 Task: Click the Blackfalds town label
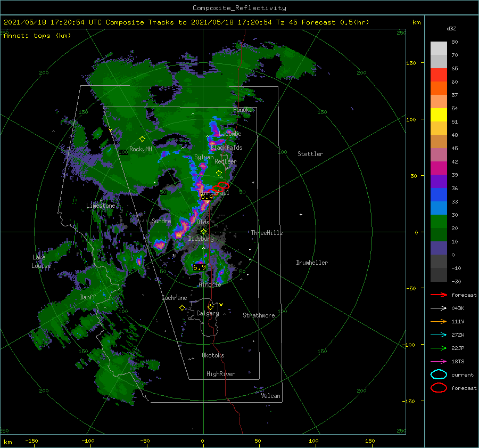[226, 148]
